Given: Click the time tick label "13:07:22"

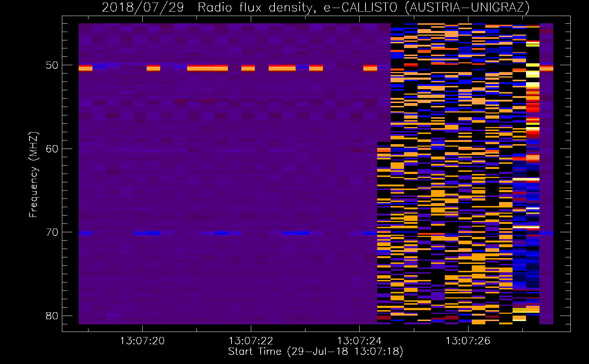Looking at the screenshot, I should point(251,341).
